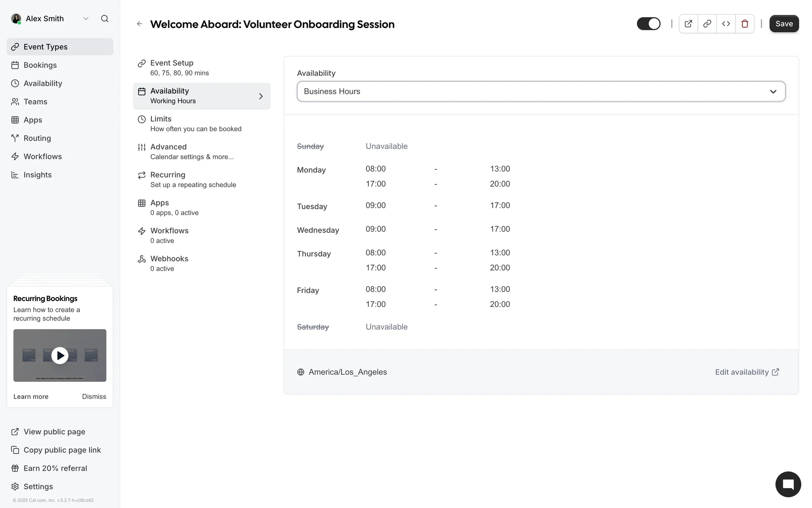Open the chat support bubble
Screen dimensions: 812x508
[x=788, y=484]
